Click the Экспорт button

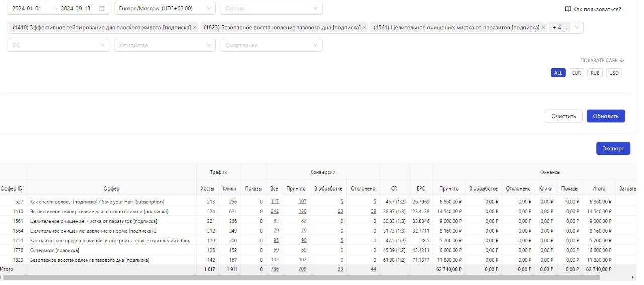613,148
